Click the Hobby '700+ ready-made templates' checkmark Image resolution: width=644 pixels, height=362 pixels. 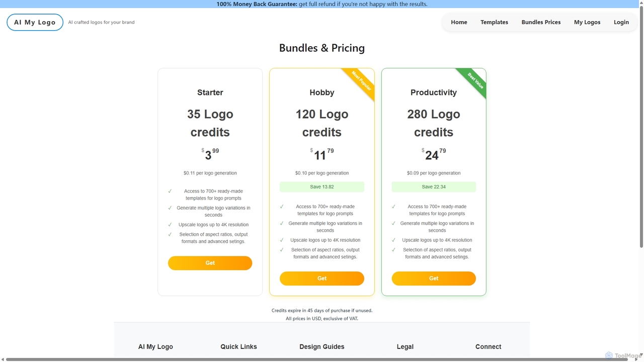coord(282,207)
